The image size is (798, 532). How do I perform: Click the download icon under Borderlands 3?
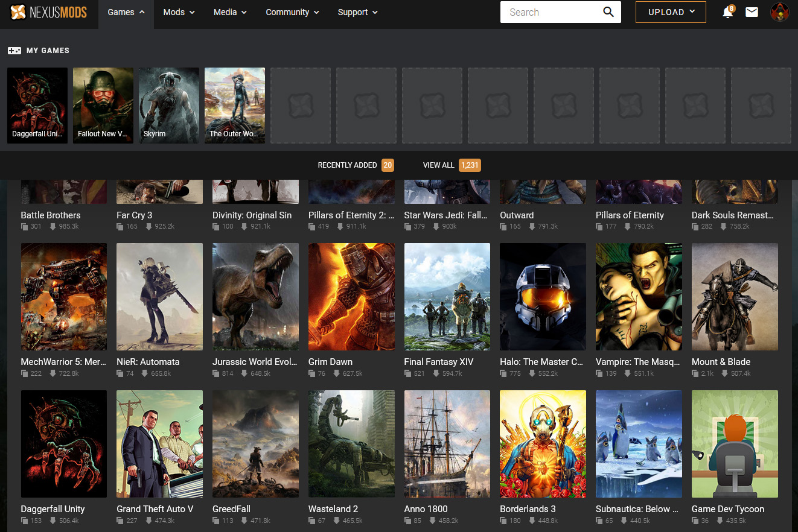532,521
